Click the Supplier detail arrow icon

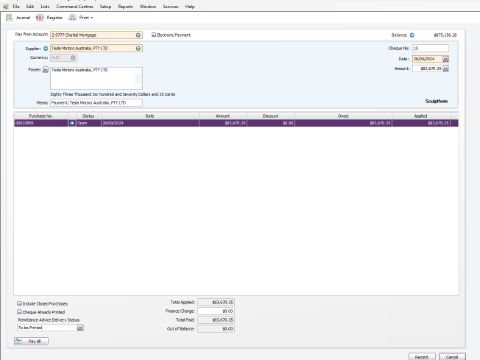click(46, 49)
